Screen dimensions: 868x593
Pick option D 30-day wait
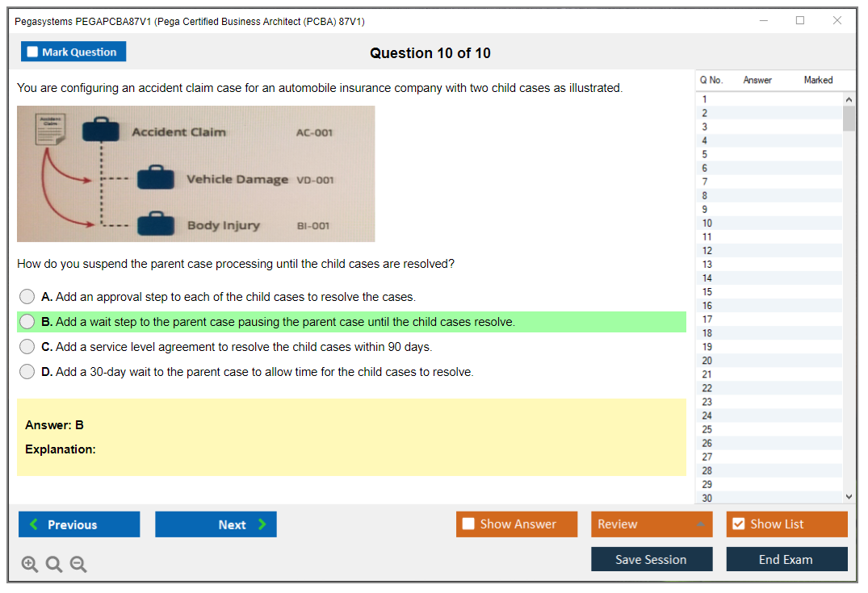[x=27, y=372]
